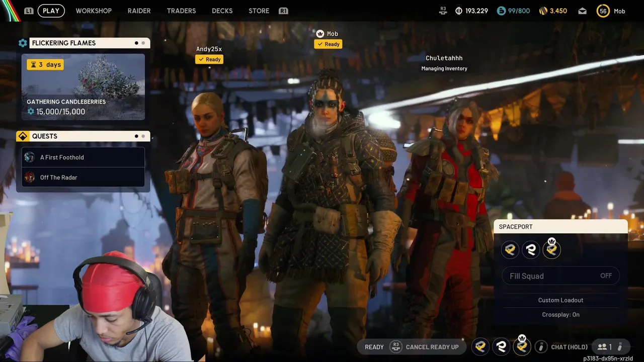The height and width of the screenshot is (362, 644).
Task: Click the Quests diamond icon
Action: (x=23, y=136)
